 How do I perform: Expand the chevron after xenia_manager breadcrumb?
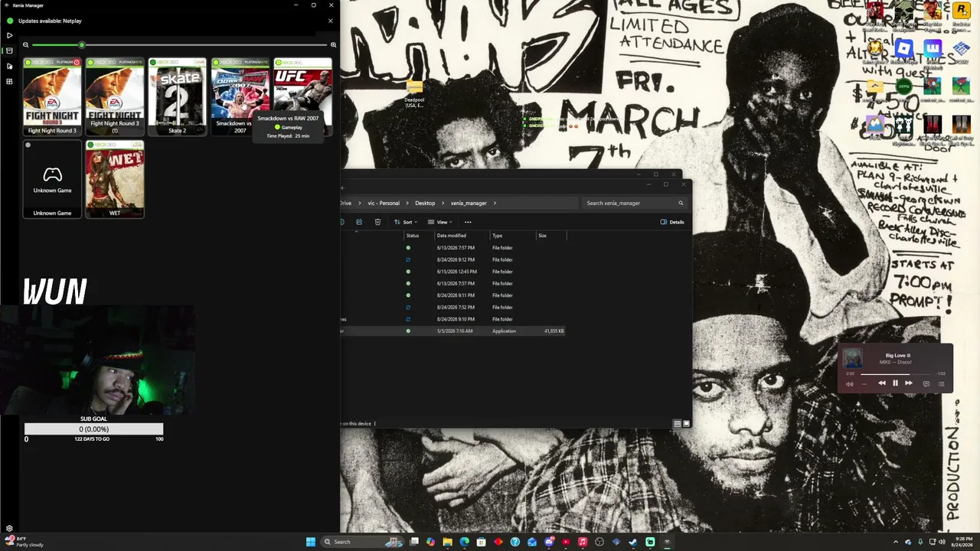coord(495,203)
